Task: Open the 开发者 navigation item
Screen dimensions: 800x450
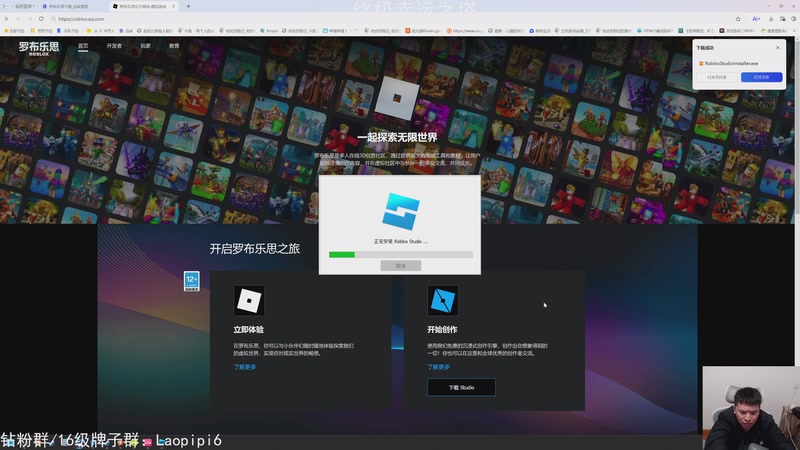Action: tap(114, 46)
